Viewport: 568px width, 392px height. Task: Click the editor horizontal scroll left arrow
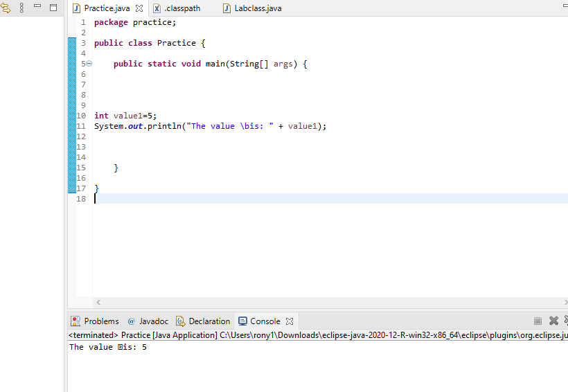coord(98,302)
